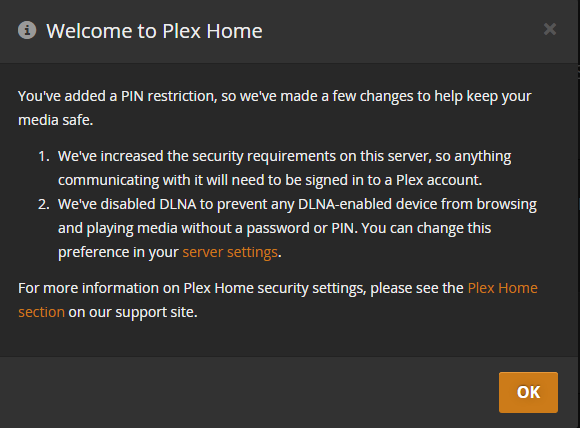Image resolution: width=580 pixels, height=428 pixels.
Task: Select list number 1 marker
Action: click(44, 156)
